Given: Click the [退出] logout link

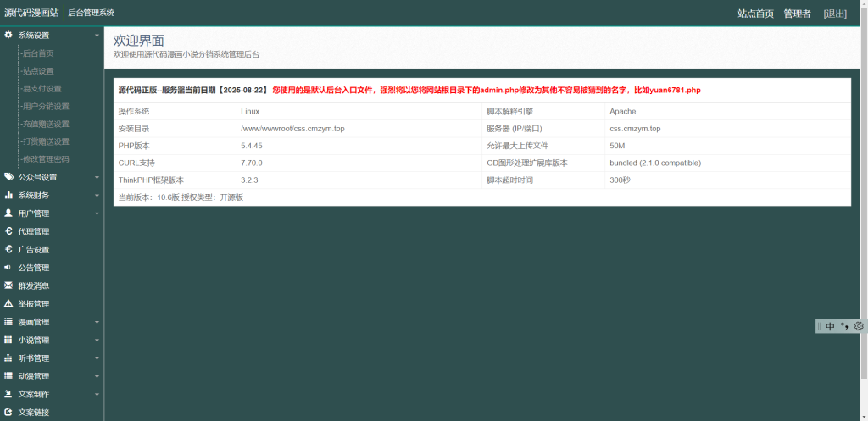Looking at the screenshot, I should (x=835, y=14).
